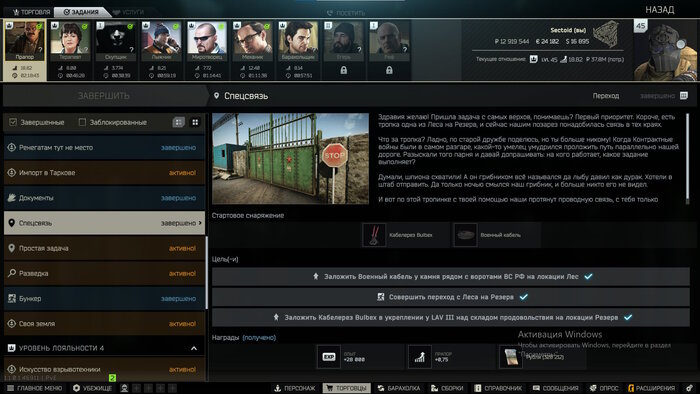Select trader Механик portrait
The height and width of the screenshot is (394, 700).
[252, 41]
